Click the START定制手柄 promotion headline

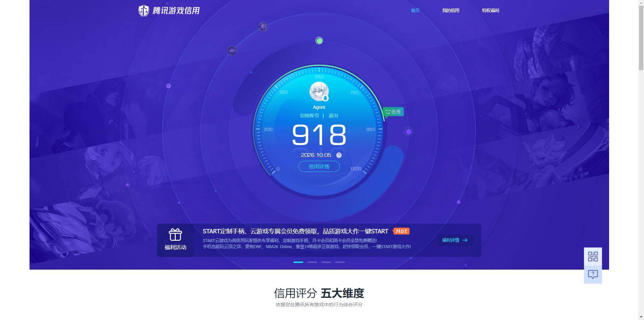[296, 231]
